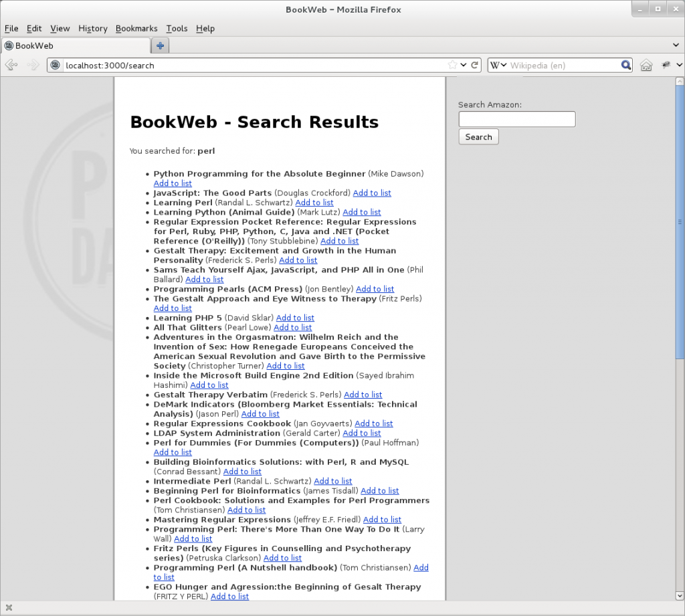Add Perl Cookbook to the list
Image resolution: width=685 pixels, height=616 pixels.
246,510
